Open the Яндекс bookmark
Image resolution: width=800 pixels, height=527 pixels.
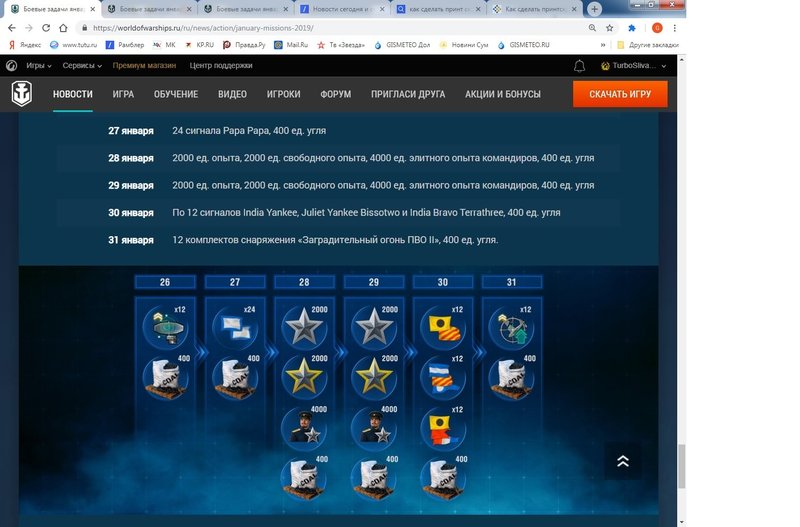click(25, 45)
